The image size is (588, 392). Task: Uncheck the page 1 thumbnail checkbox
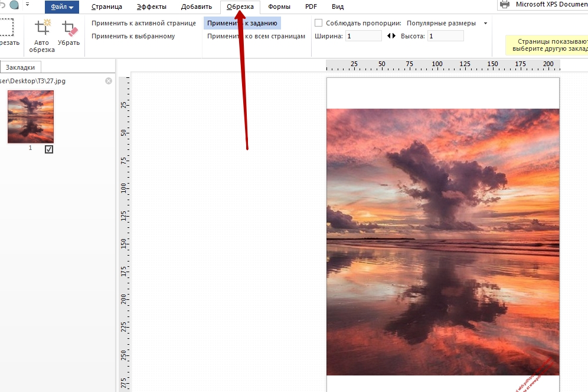click(x=49, y=149)
